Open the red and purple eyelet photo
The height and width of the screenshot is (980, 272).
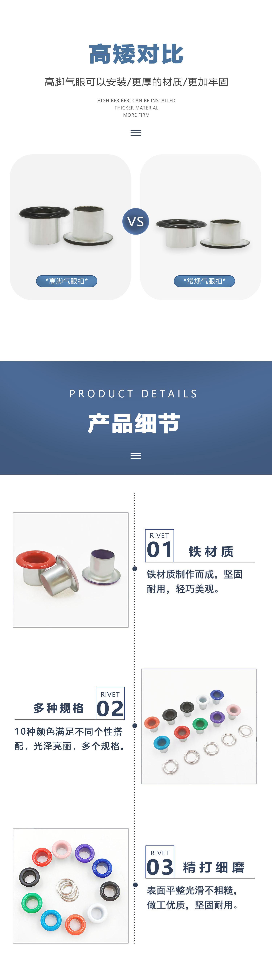tap(71, 570)
